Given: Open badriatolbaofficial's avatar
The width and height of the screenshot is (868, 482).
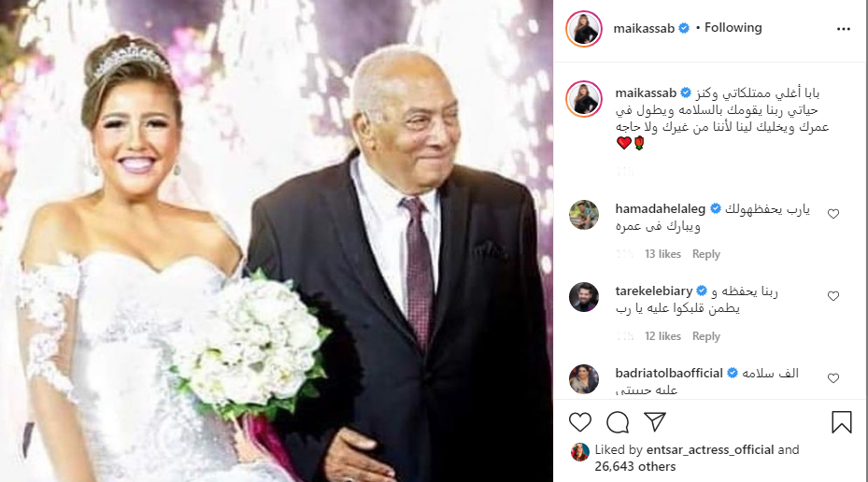Looking at the screenshot, I should click(584, 379).
